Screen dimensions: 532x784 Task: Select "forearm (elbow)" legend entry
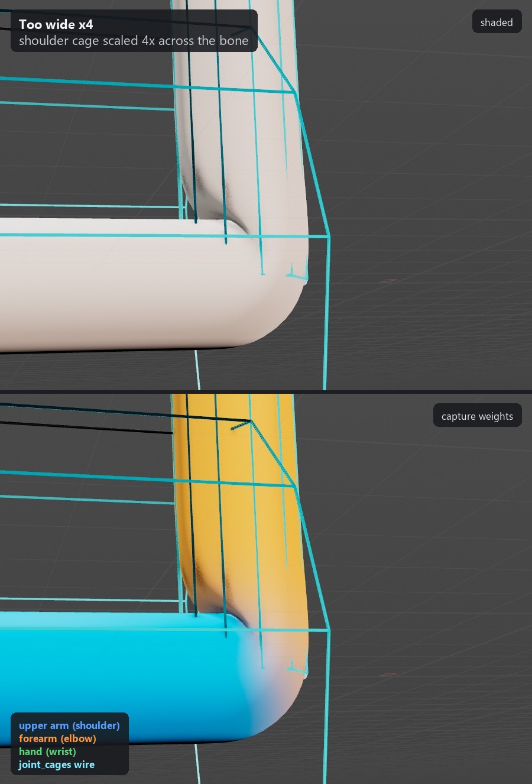coord(57,738)
